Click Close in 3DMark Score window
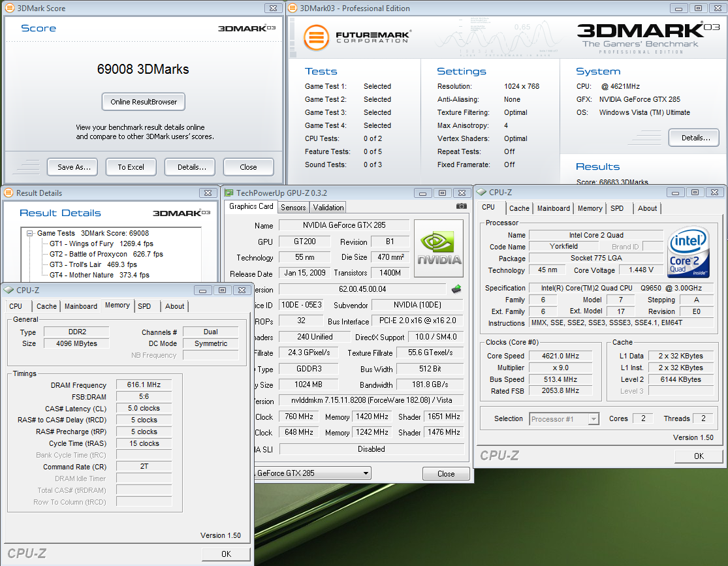This screenshot has height=566, width=728. pyautogui.click(x=248, y=167)
